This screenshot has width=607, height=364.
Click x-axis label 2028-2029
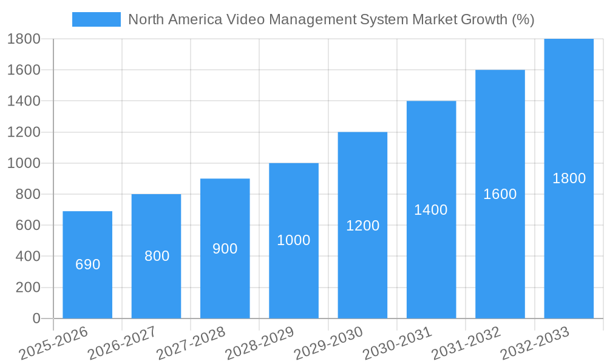click(x=260, y=343)
